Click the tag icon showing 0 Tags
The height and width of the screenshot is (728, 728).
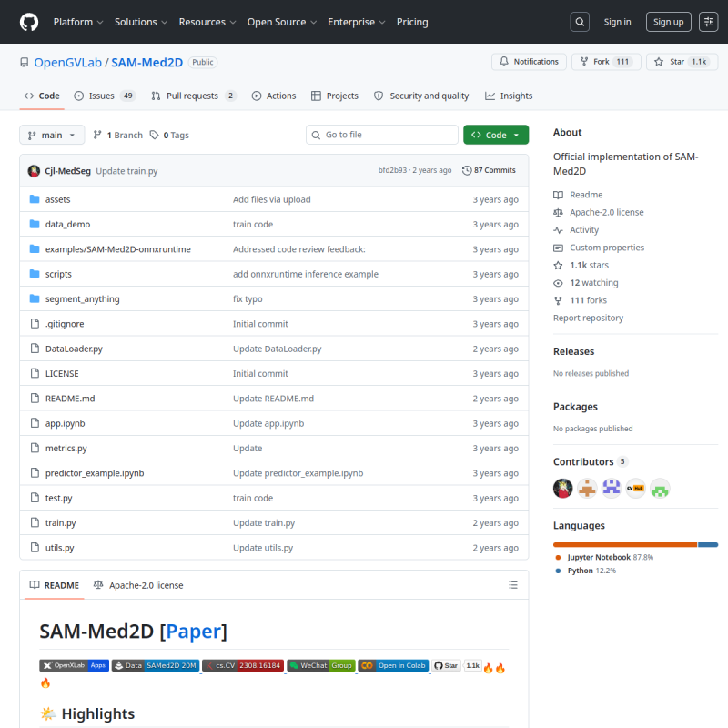click(154, 135)
